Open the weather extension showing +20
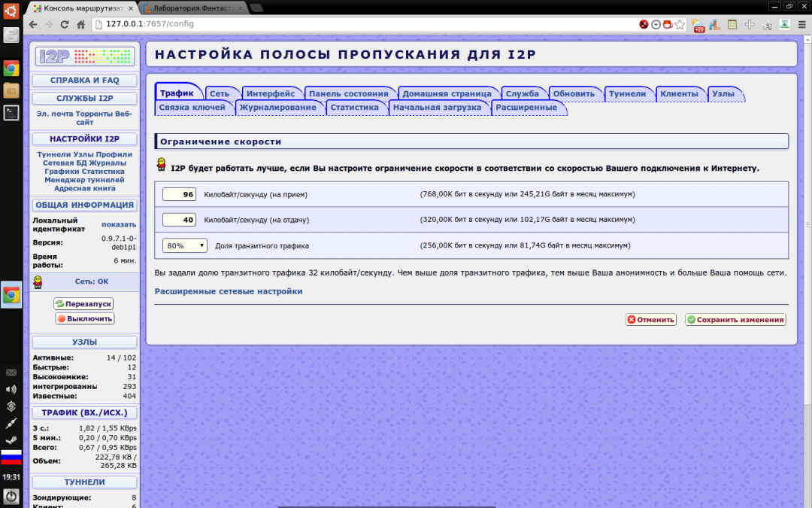This screenshot has height=508, width=812. [698, 25]
